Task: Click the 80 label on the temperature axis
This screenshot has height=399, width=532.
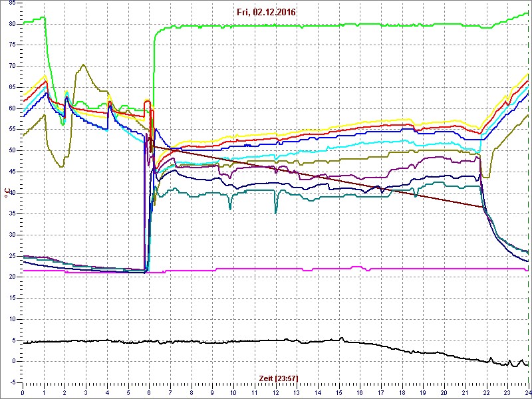Action: click(12, 24)
